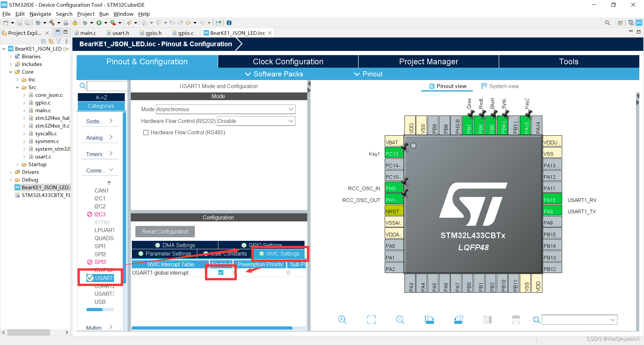Click Collapse All in Project Explorer
Image resolution: width=644 pixels, height=345 pixels.
pyautogui.click(x=44, y=41)
